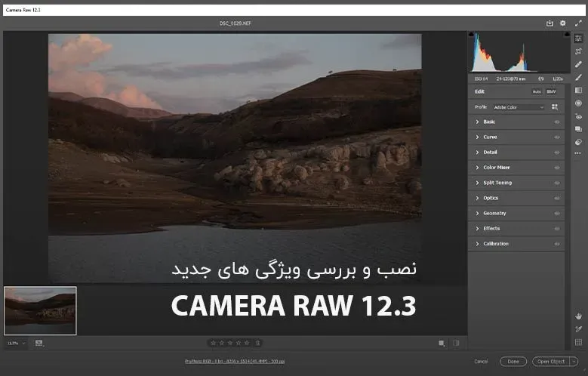Image resolution: width=588 pixels, height=376 pixels.
Task: Toggle visibility eye for Split Toning
Action: tap(557, 183)
